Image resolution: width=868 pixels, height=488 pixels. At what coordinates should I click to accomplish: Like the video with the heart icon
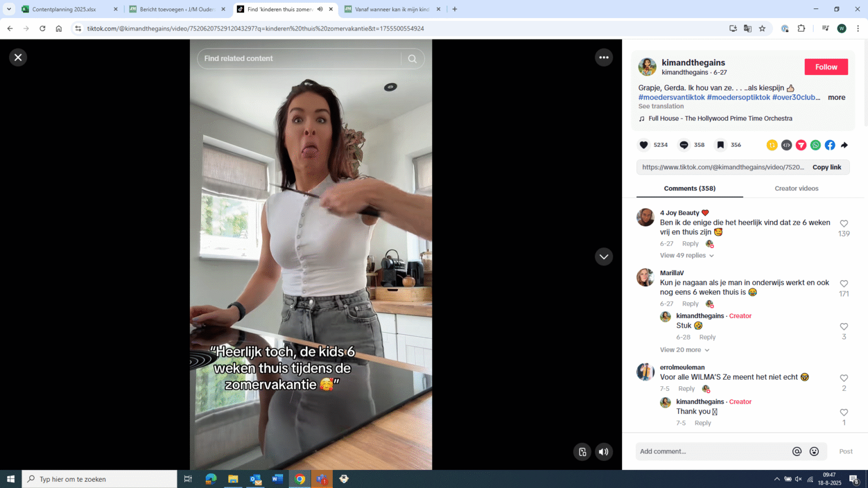coord(644,145)
